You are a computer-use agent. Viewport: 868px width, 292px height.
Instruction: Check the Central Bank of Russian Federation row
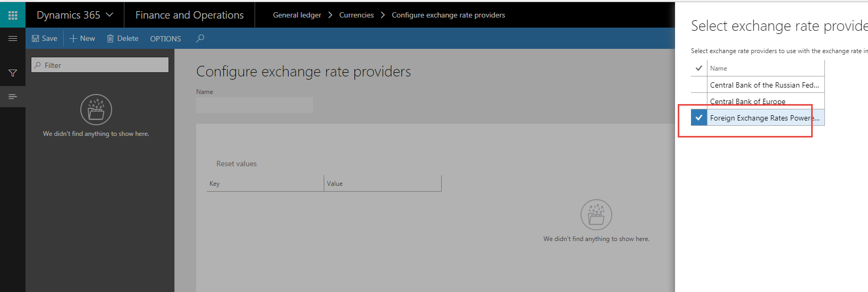coord(698,85)
